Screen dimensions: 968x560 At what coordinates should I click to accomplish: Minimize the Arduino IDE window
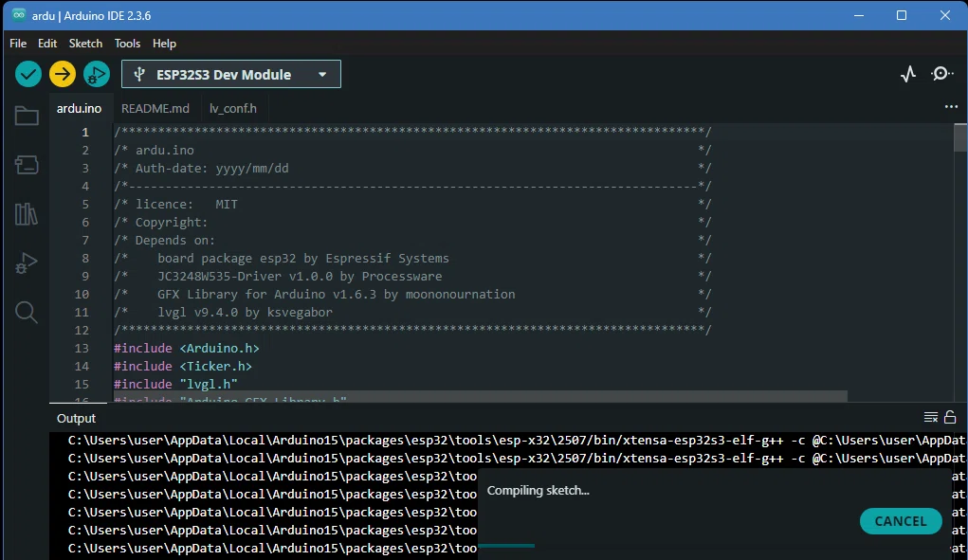859,15
